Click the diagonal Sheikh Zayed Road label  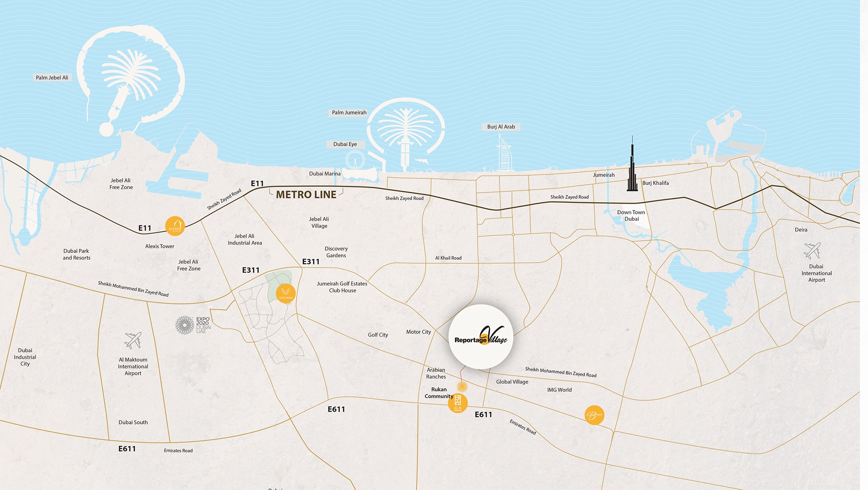(x=224, y=200)
